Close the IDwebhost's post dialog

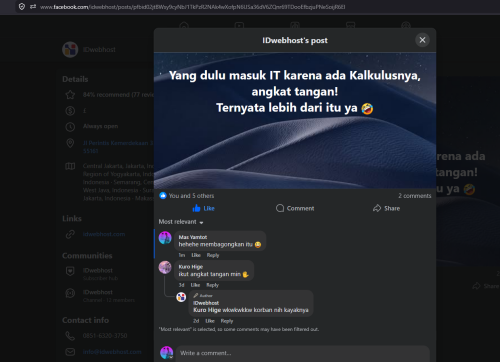click(x=422, y=40)
